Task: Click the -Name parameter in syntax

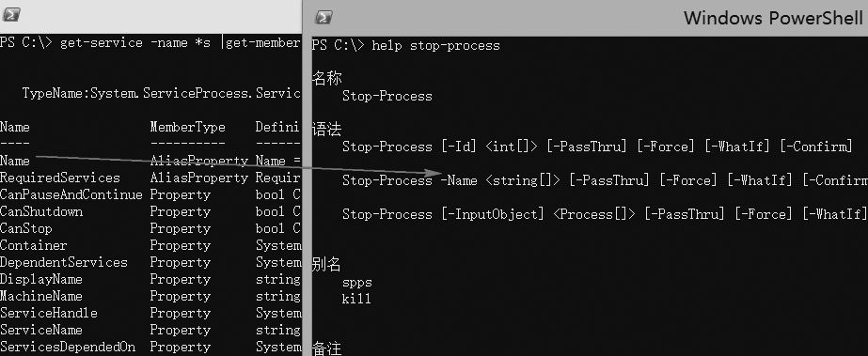Action: coord(458,180)
